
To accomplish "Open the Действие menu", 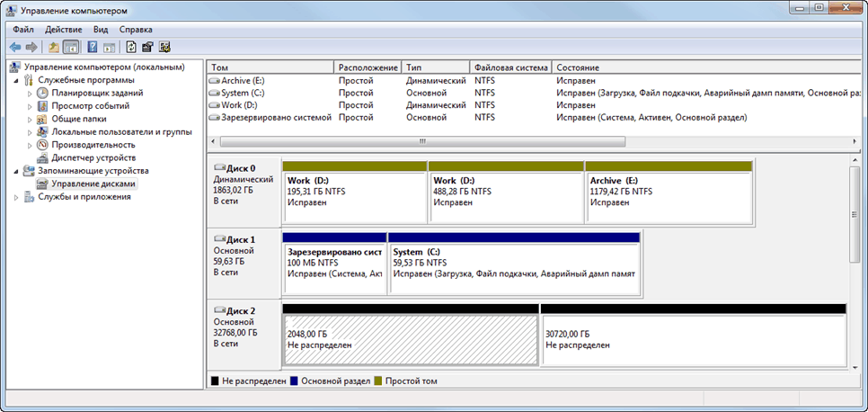I will 63,30.
